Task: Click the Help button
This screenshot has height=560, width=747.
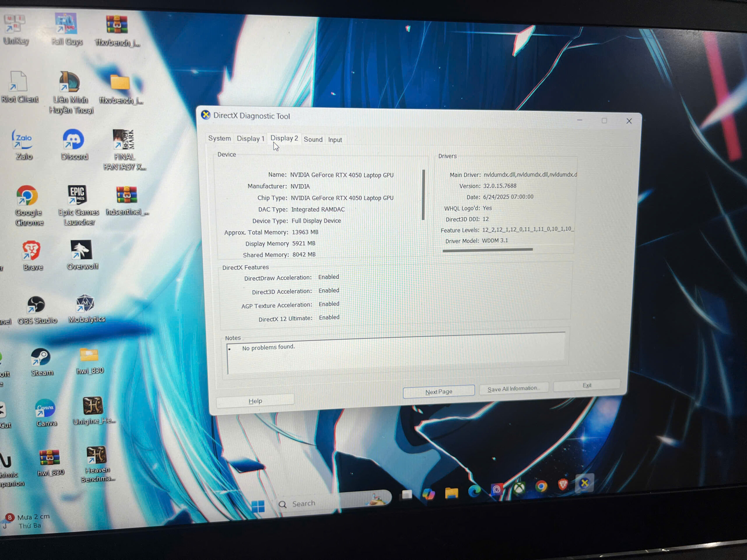Action: point(255,401)
